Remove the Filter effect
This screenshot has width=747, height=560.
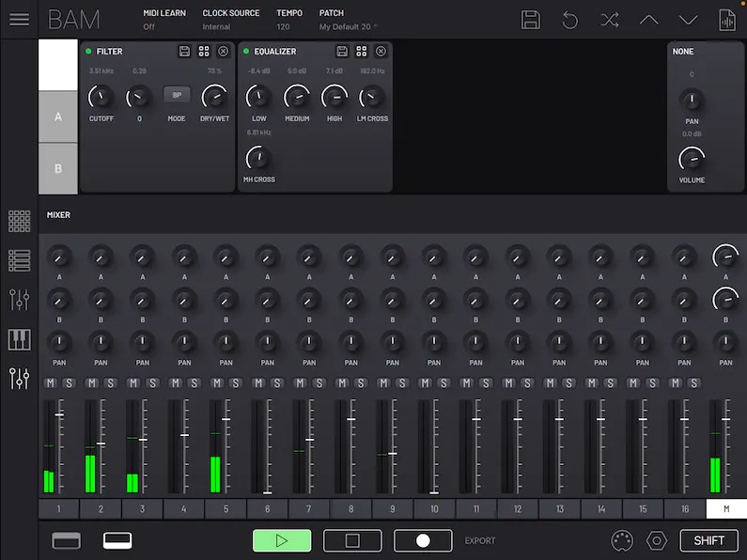(223, 51)
